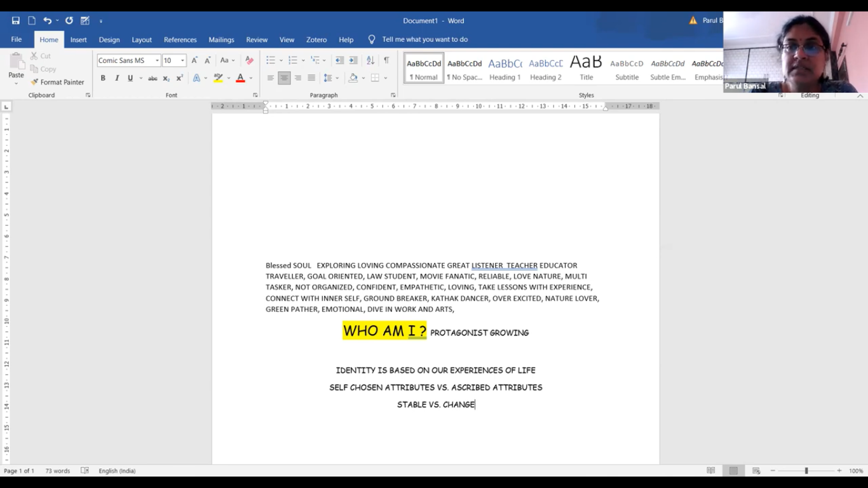Expand the Line Spacing dropdown
The image size is (868, 488).
tap(337, 78)
